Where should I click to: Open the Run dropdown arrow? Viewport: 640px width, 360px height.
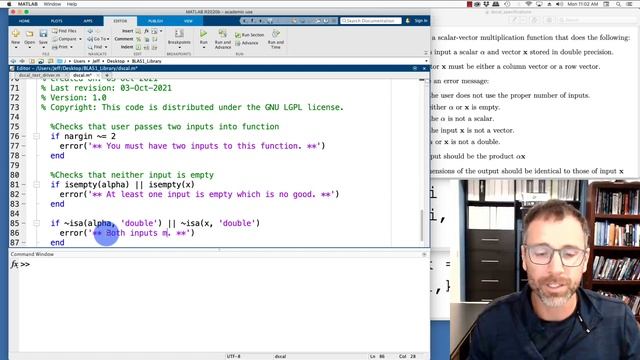[x=204, y=47]
